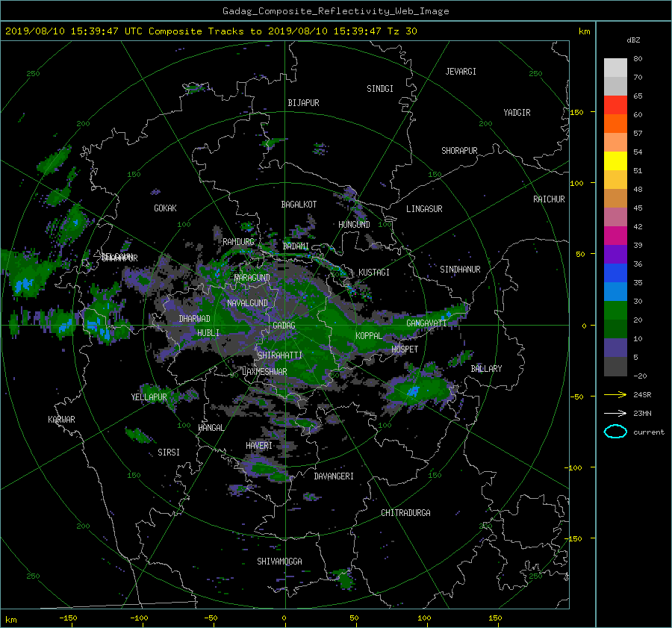Click the GOKAK city label
The height and width of the screenshot is (628, 672).
pyautogui.click(x=165, y=208)
